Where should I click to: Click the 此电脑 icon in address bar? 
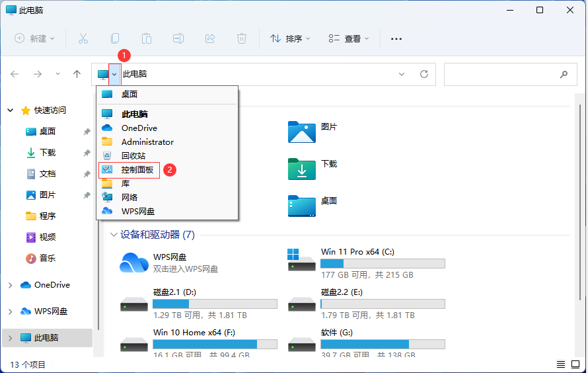[103, 74]
